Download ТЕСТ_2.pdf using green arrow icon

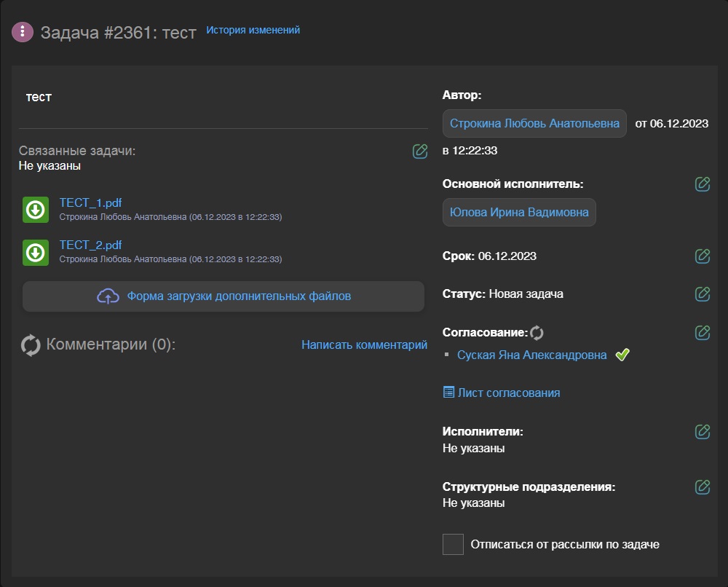[36, 252]
